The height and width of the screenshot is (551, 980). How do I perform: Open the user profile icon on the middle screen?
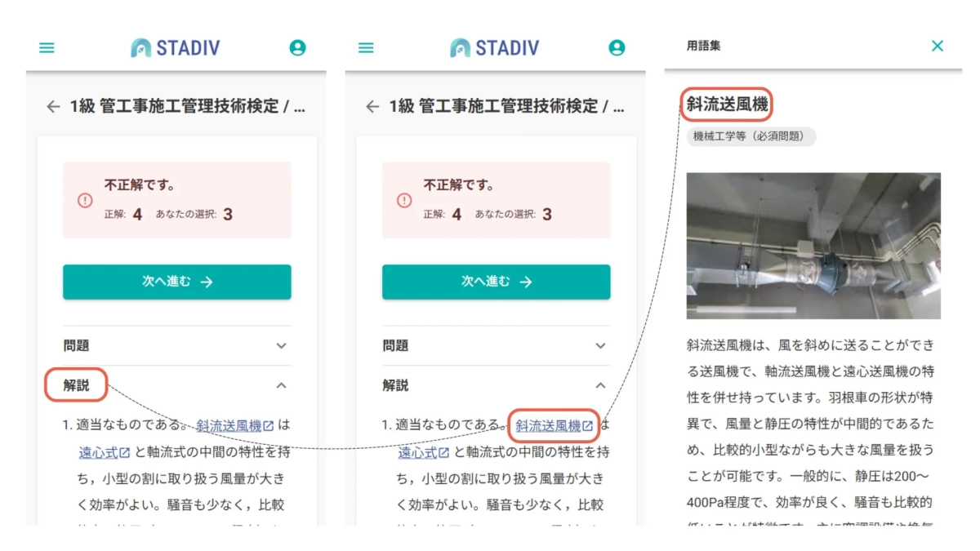point(617,47)
